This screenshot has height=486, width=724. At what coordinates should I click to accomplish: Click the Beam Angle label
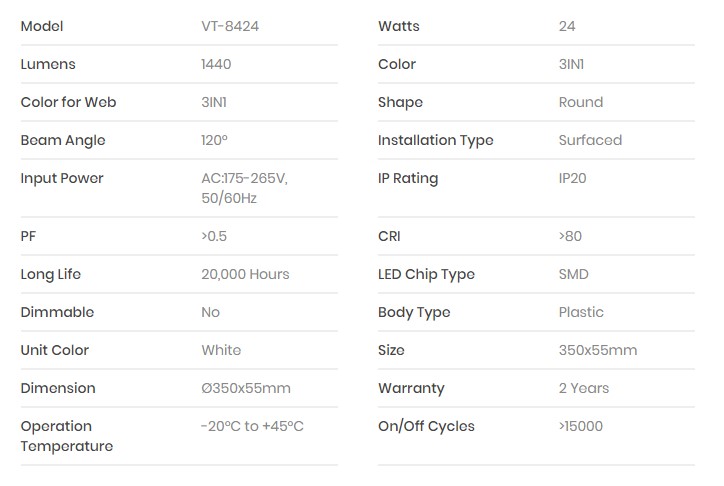coord(63,140)
